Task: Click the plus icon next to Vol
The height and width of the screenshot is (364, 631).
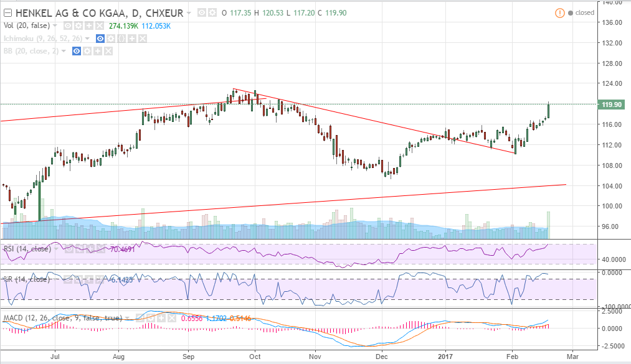Action: [89, 26]
